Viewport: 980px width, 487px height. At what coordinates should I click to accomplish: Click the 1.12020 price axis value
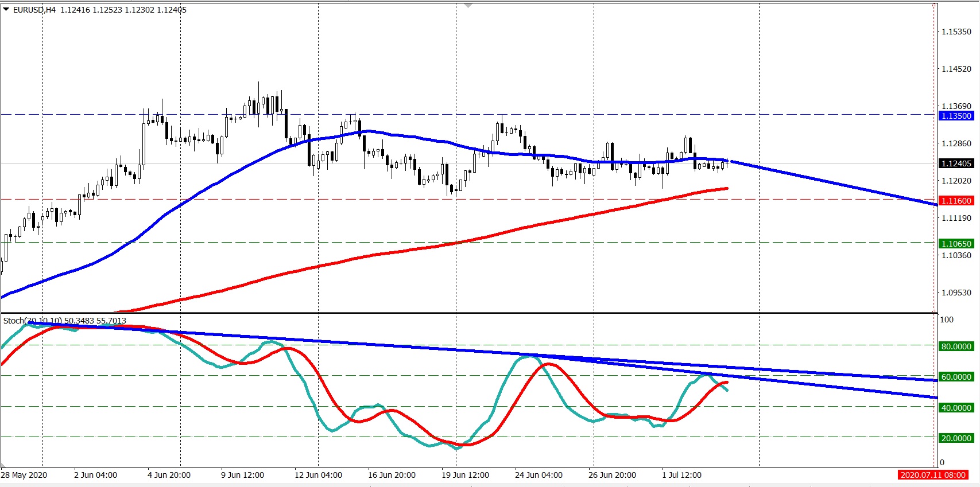click(x=956, y=181)
